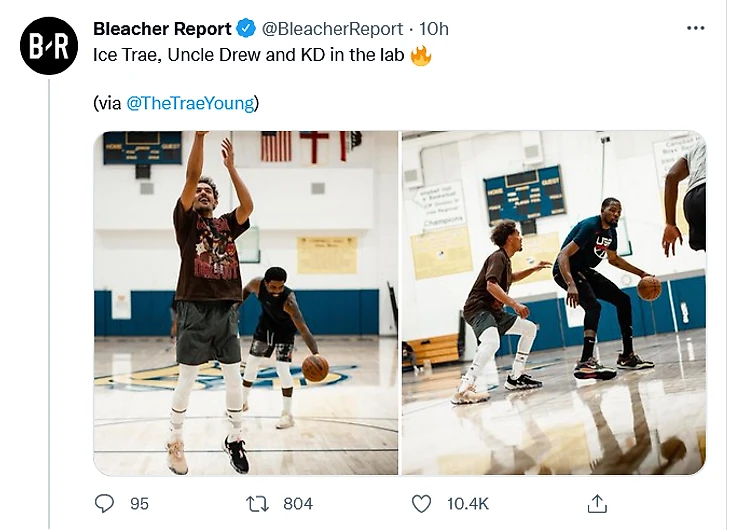Open the more options ellipsis menu
Screen dimensions: 730x532
point(695,28)
